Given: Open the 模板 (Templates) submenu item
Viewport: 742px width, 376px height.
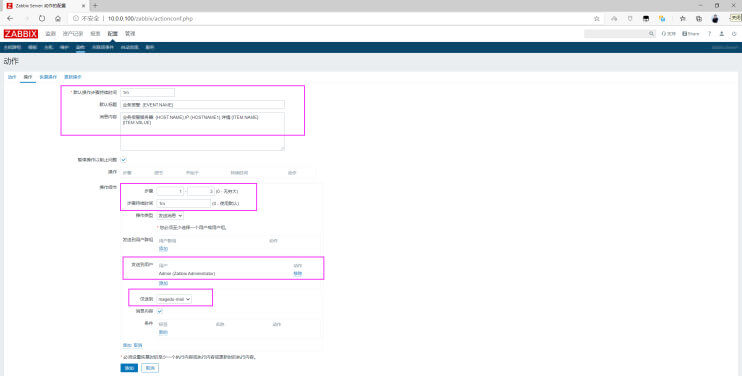Looking at the screenshot, I should pos(32,47).
